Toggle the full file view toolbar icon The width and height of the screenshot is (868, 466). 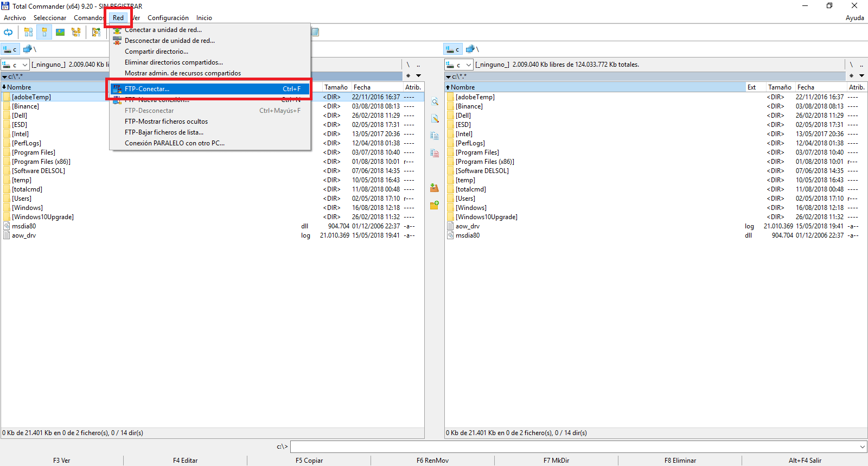pyautogui.click(x=44, y=32)
